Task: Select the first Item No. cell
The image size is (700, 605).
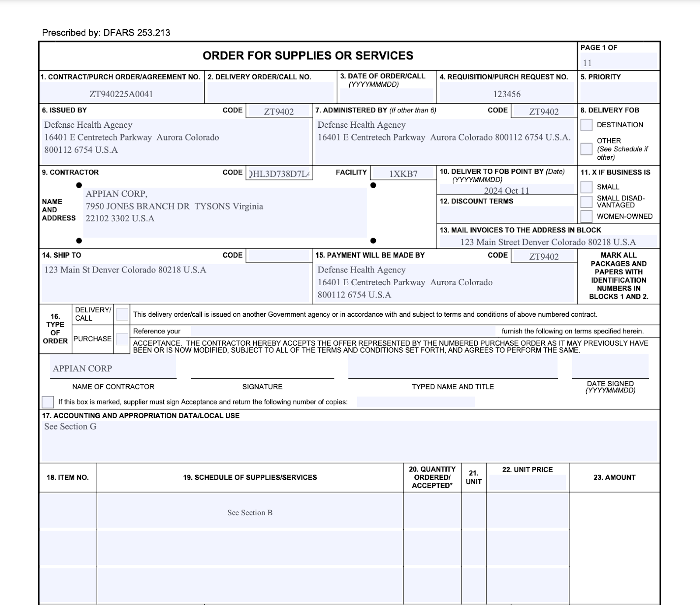Action: point(68,511)
